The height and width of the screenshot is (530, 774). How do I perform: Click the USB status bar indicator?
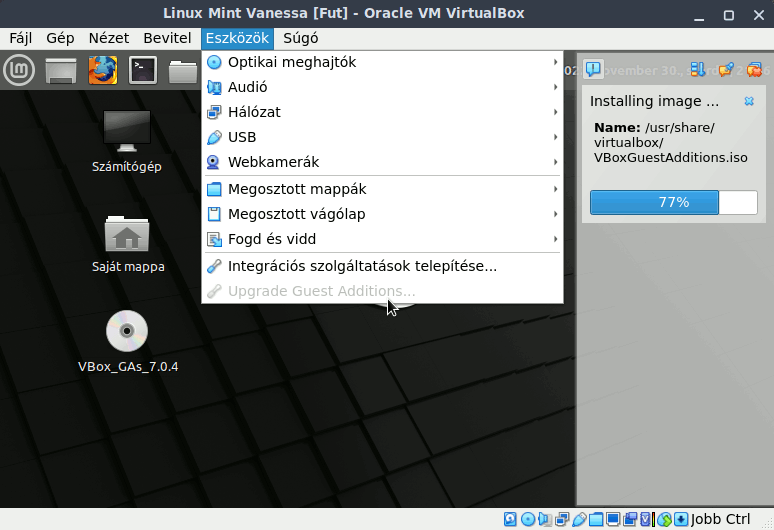point(580,519)
